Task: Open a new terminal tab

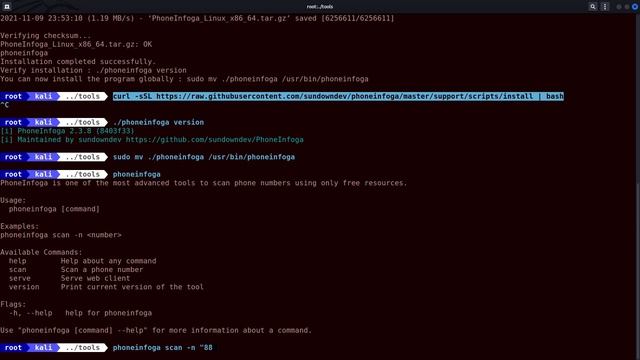Action: click(7, 7)
